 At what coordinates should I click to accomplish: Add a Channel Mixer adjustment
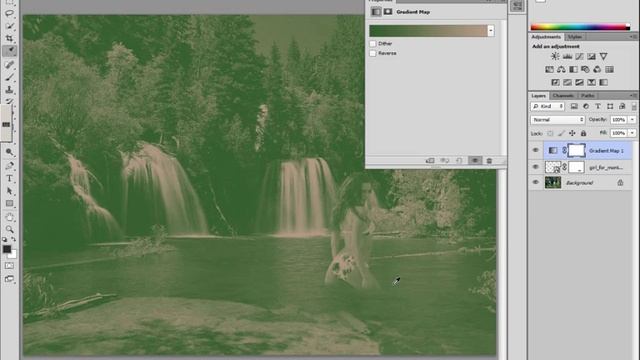(x=597, y=69)
